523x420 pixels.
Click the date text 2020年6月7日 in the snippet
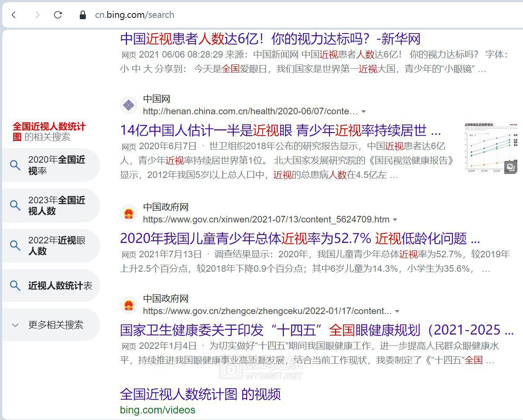point(167,146)
